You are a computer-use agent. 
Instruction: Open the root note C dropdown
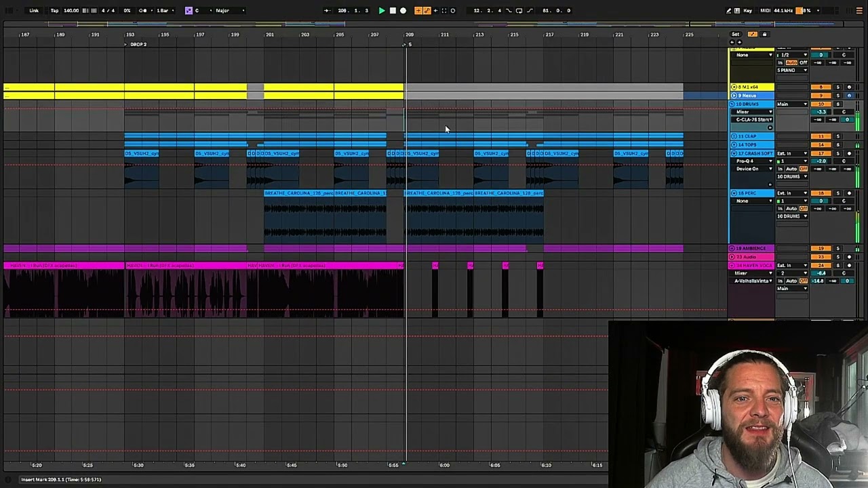pos(203,10)
